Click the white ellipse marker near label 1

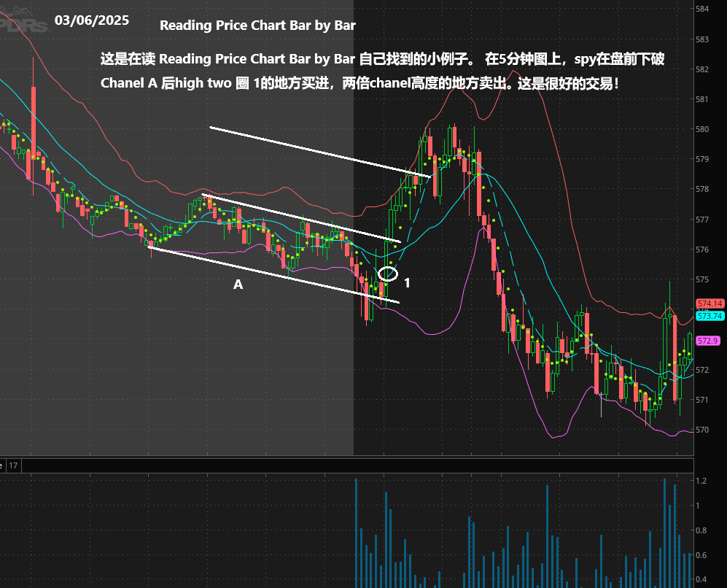click(389, 274)
